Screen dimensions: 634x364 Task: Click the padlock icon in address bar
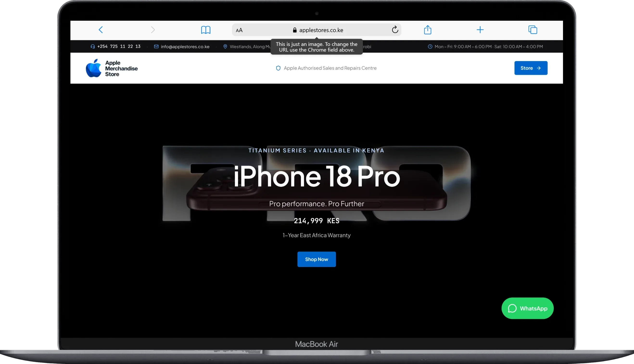click(x=295, y=30)
